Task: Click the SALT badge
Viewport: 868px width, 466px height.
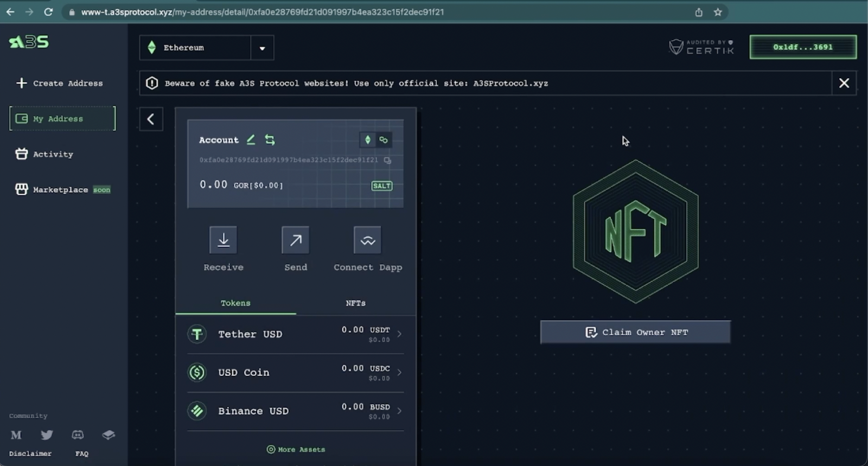Action: pyautogui.click(x=382, y=186)
